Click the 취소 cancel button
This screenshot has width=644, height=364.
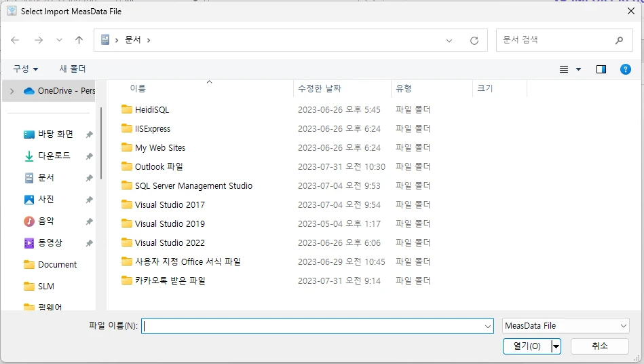click(x=600, y=346)
